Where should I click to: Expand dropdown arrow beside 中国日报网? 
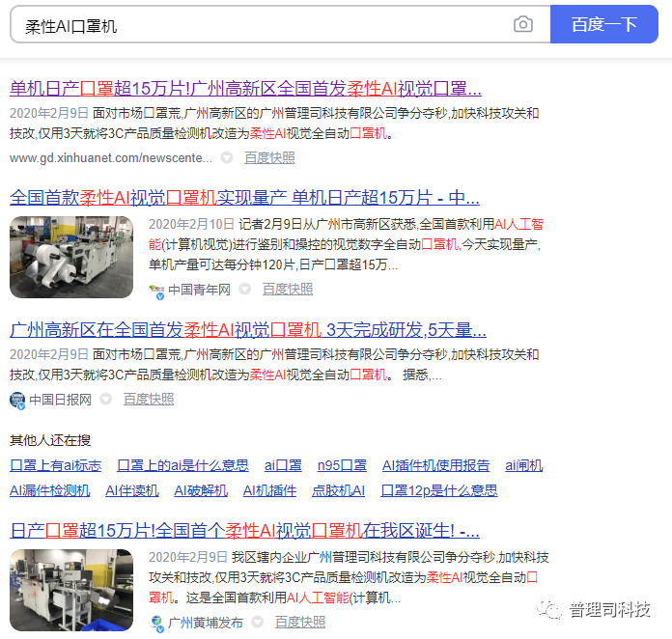(106, 399)
